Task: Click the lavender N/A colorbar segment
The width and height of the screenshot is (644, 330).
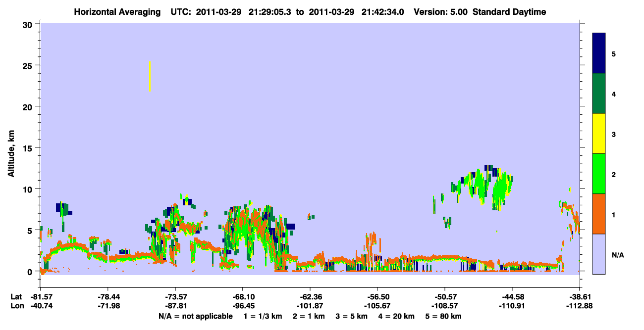Action: coord(599,254)
